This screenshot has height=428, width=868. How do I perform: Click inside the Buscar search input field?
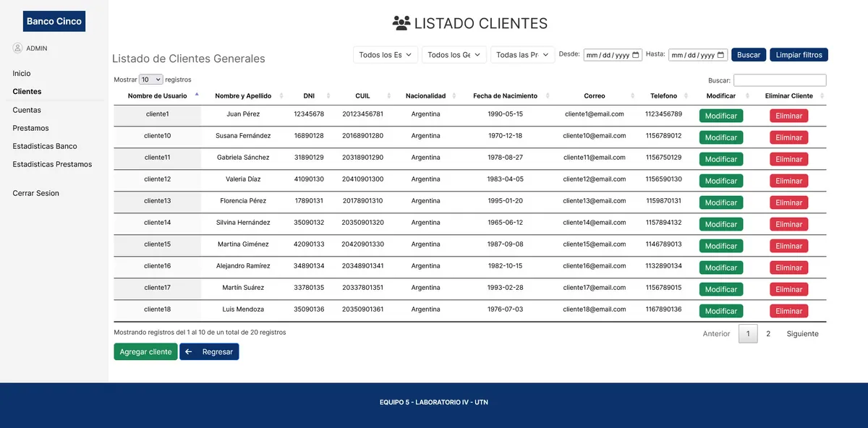point(780,80)
